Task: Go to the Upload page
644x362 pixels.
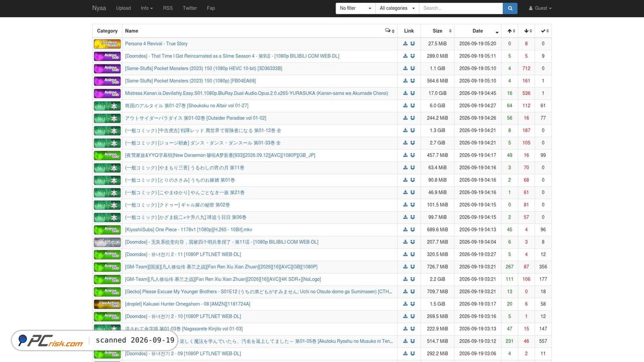Action: click(123, 8)
